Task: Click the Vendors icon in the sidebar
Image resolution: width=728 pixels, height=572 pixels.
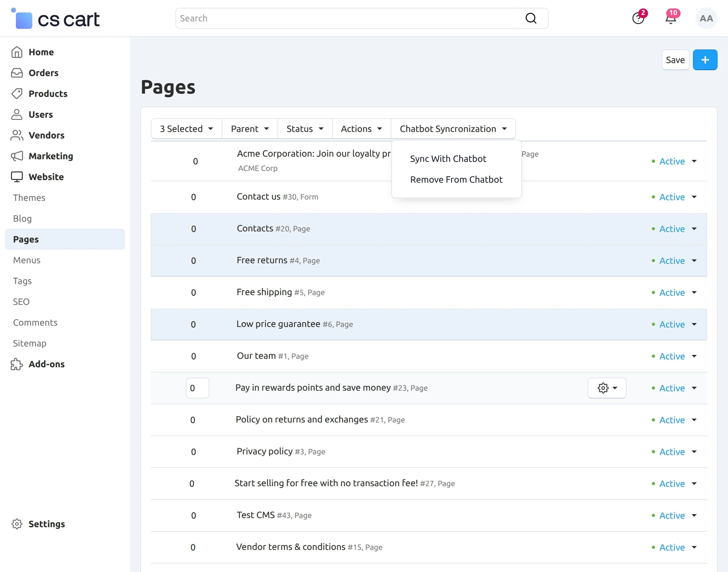Action: click(x=17, y=135)
